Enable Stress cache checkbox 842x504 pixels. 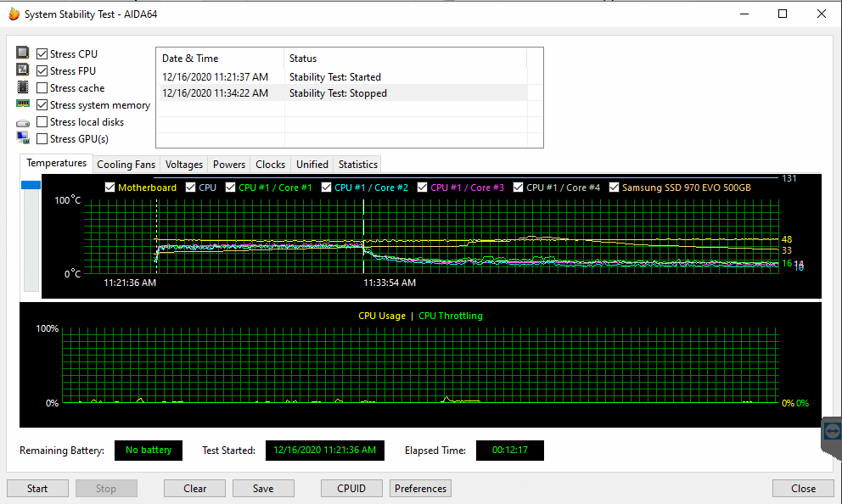point(42,88)
